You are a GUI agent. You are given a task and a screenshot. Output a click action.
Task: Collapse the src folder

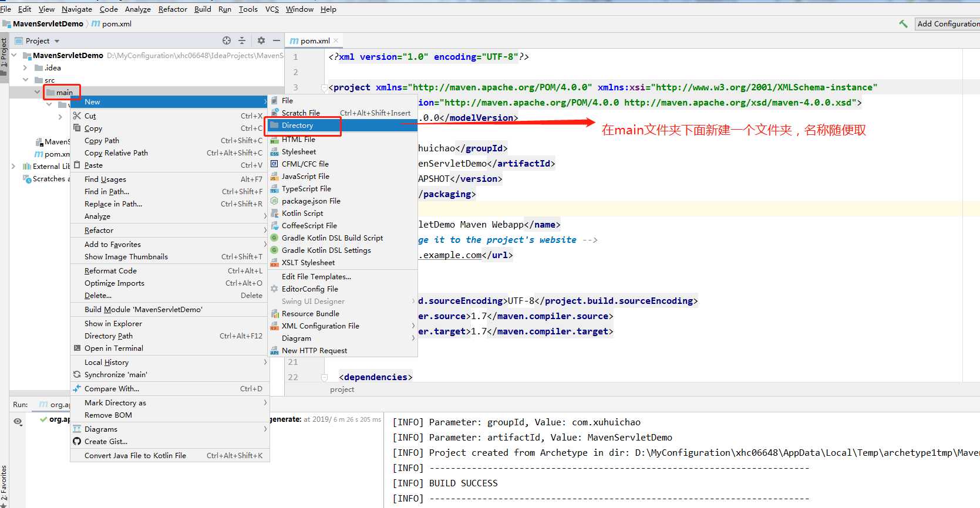(25, 80)
